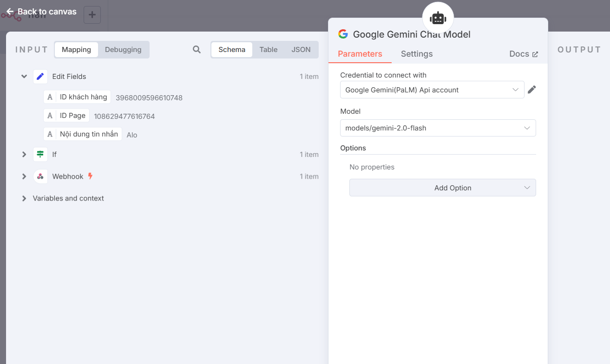Click the If node signpost icon

[x=40, y=154]
